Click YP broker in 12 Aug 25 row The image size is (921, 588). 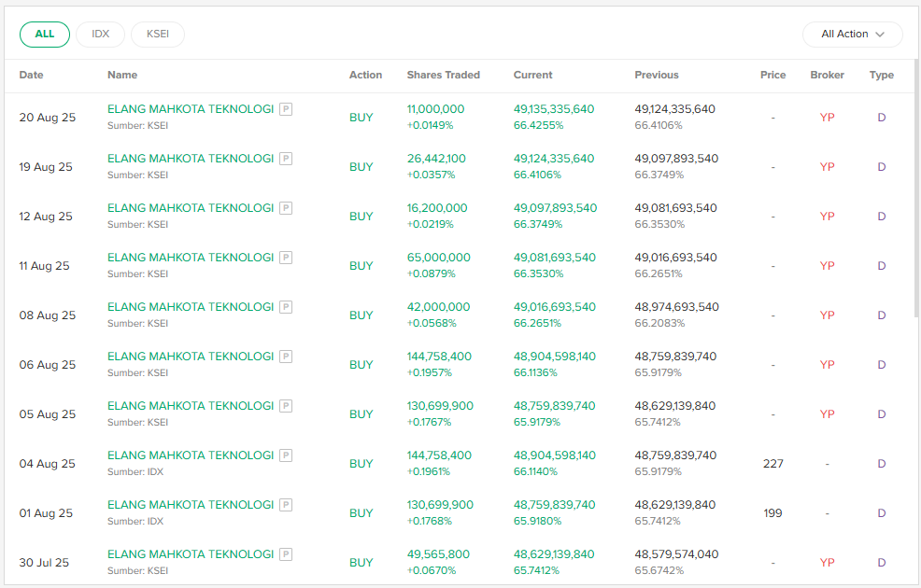pos(827,216)
